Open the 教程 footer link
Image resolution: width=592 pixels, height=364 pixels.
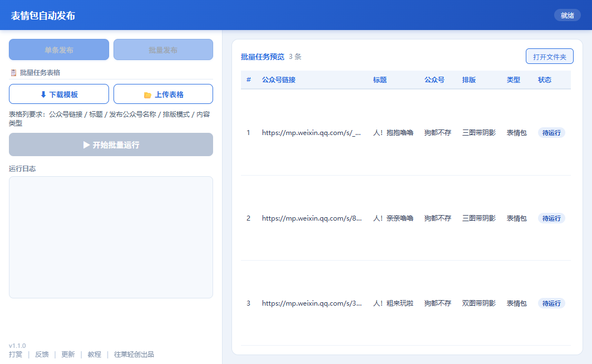pyautogui.click(x=95, y=355)
